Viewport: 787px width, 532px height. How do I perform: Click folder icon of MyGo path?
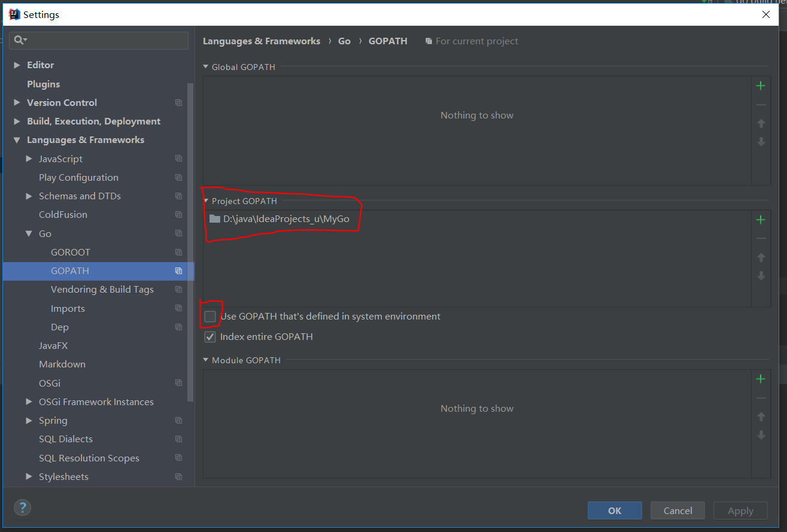215,219
